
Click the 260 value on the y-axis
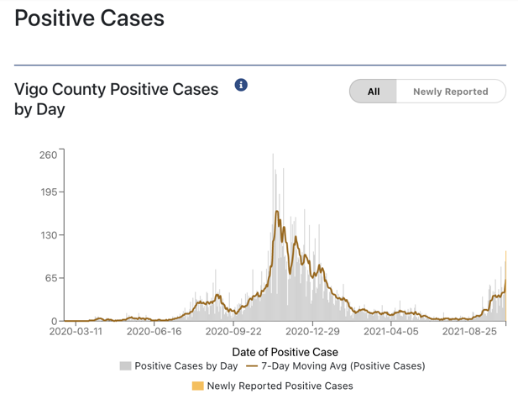(48, 155)
